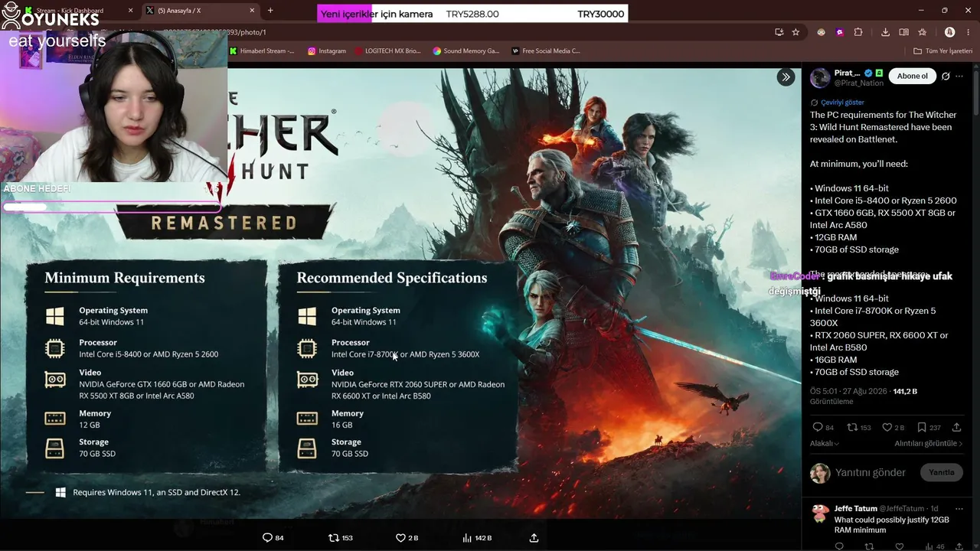The width and height of the screenshot is (980, 551).
Task: Click the @Pirat_Nation handle
Action: click(858, 83)
